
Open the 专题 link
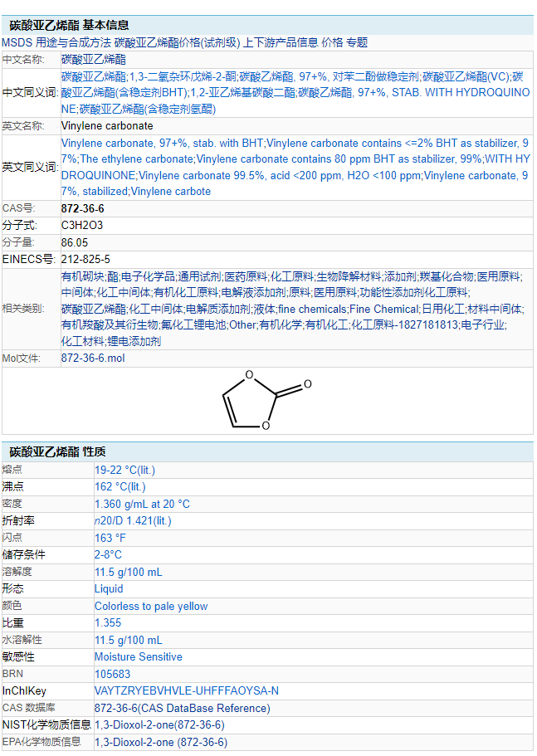357,42
